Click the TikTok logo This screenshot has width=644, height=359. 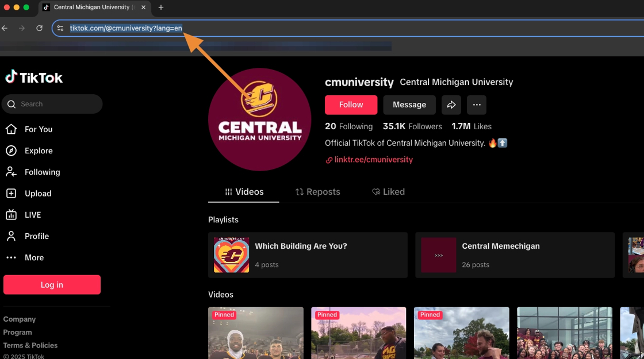coord(34,77)
